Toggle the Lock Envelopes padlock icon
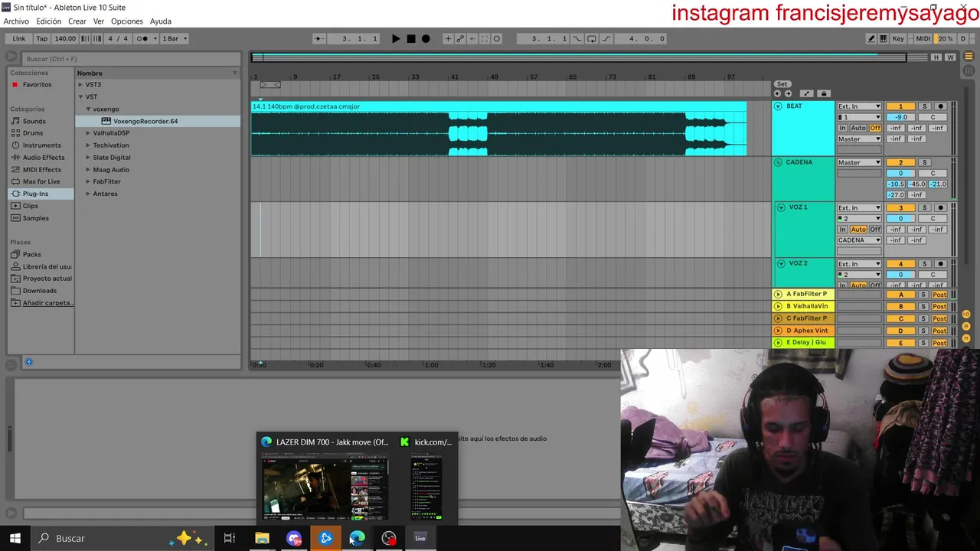Viewport: 980px width, 551px height. click(x=824, y=94)
